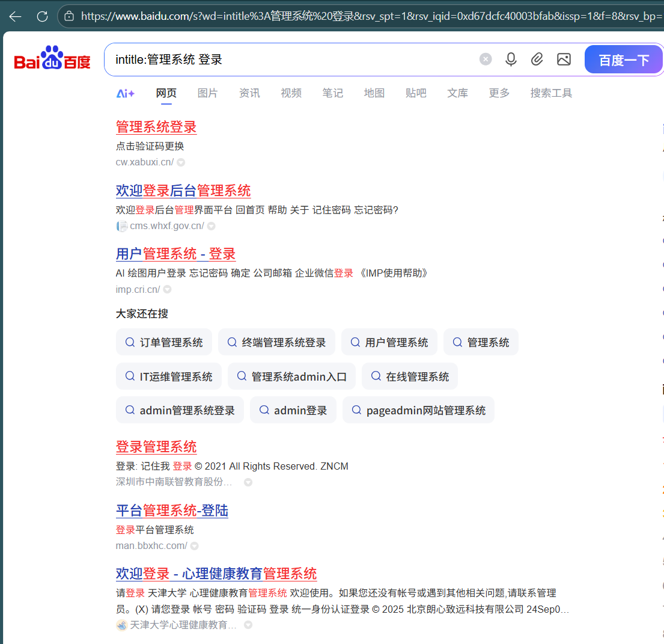Switch to the 图片 tab

pyautogui.click(x=207, y=93)
